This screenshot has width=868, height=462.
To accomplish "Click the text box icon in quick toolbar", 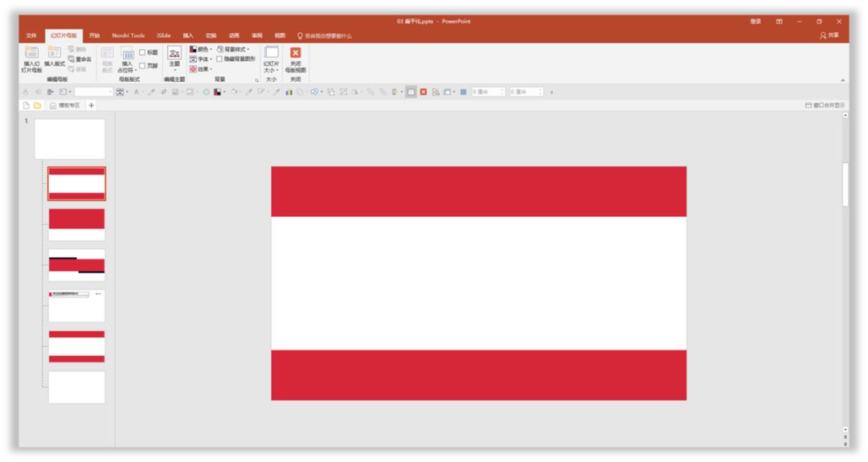I will pos(63,92).
